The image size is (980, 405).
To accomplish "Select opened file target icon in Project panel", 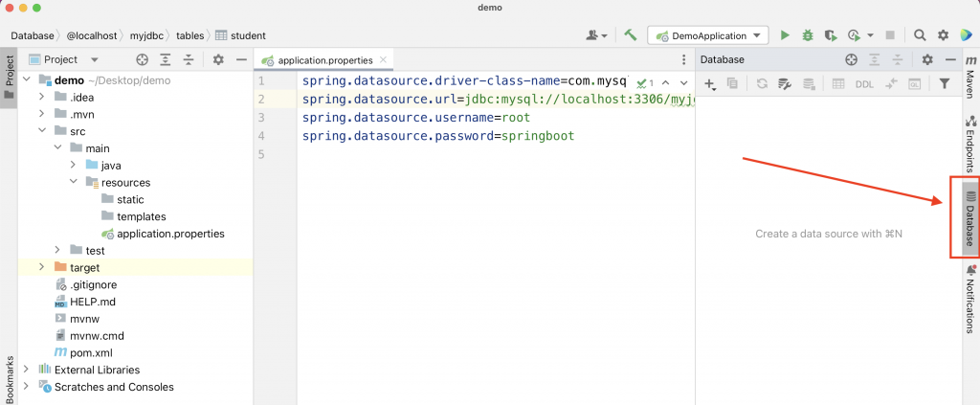I will coord(142,59).
